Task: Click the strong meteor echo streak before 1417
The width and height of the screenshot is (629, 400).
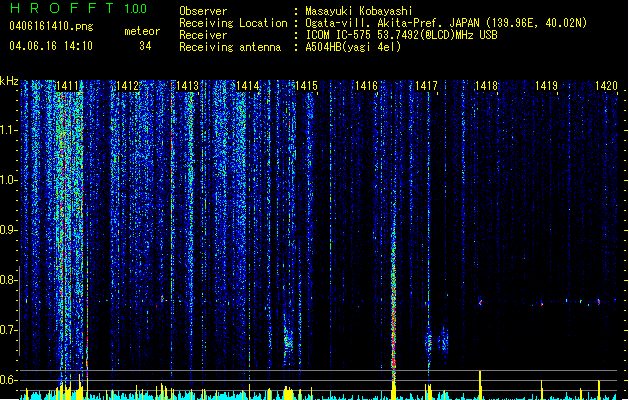Action: [394, 305]
